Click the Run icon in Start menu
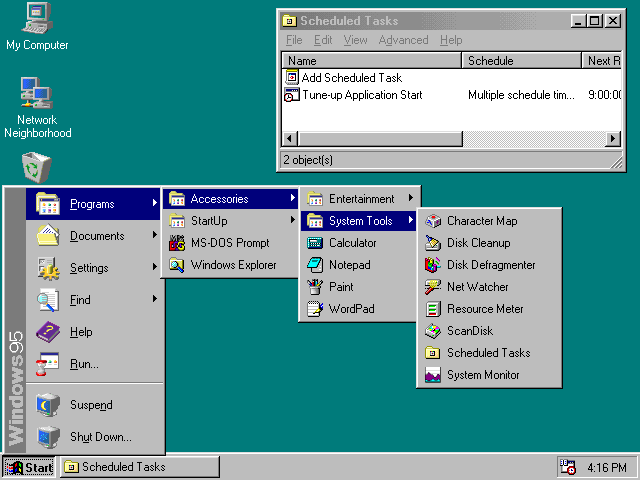 tap(48, 364)
